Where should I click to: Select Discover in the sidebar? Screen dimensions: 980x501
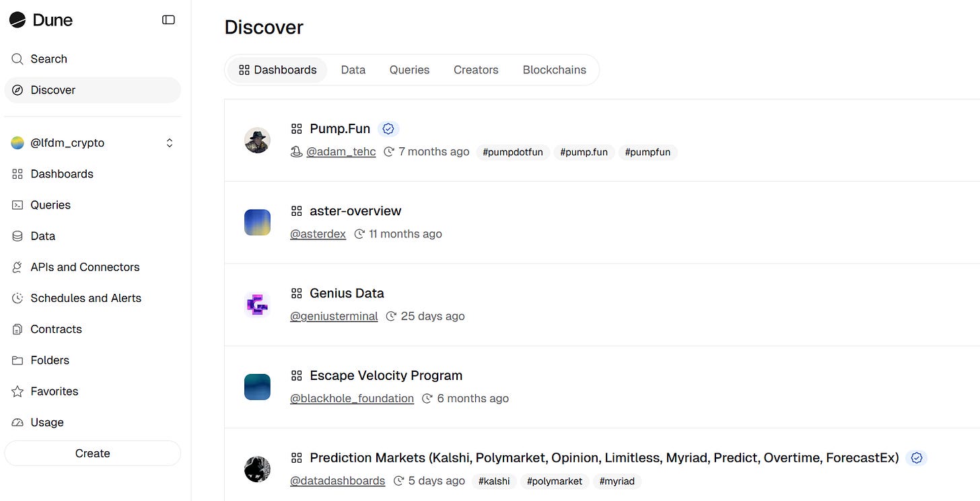pos(92,90)
